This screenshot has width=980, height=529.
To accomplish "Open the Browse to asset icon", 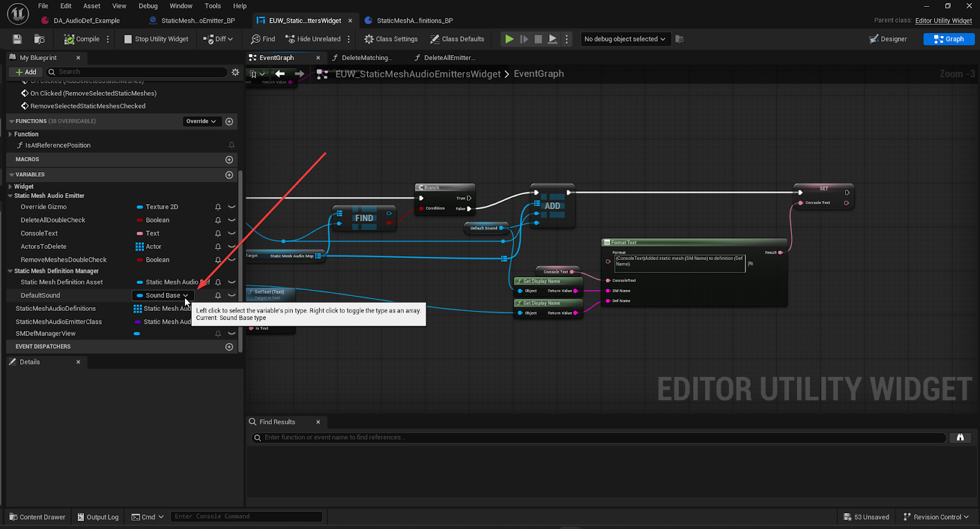I will pos(39,39).
